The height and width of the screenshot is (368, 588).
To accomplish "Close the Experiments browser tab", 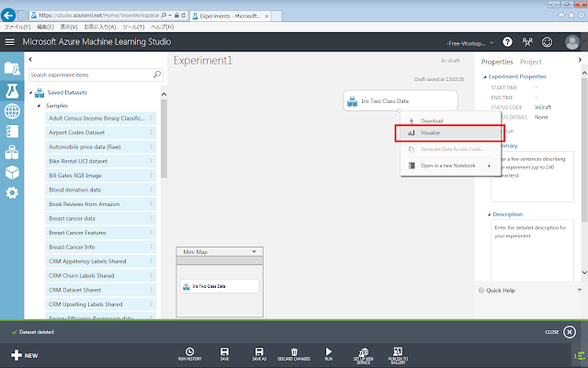I will pyautogui.click(x=266, y=17).
